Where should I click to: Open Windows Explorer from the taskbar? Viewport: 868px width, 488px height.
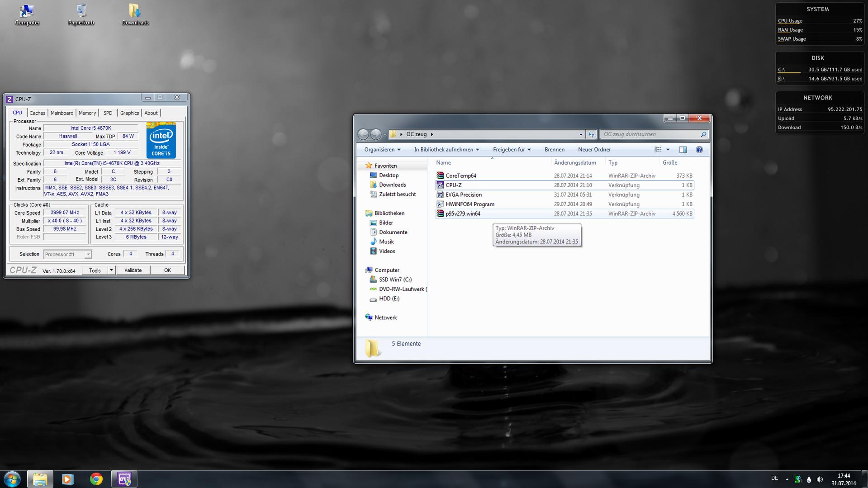[40, 479]
